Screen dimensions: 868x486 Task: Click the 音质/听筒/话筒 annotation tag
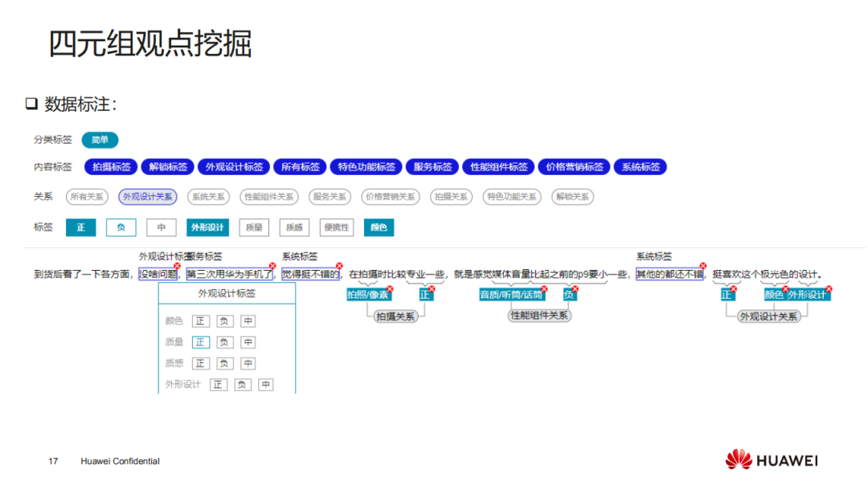tap(511, 295)
